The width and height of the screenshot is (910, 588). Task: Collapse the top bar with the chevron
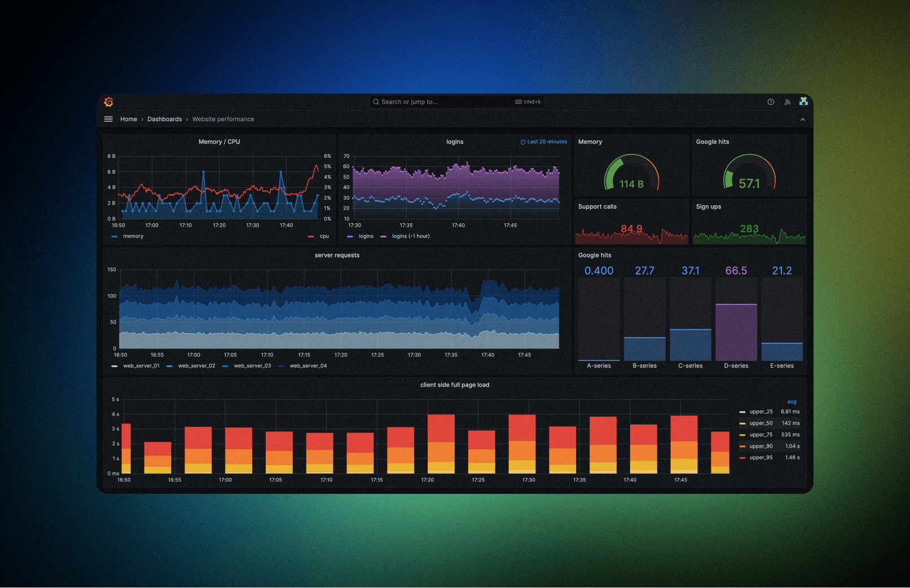pyautogui.click(x=802, y=120)
